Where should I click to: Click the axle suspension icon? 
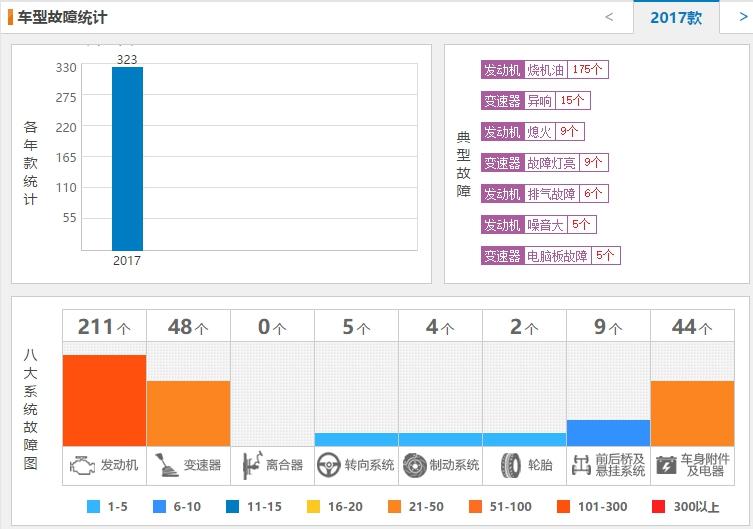pos(581,465)
